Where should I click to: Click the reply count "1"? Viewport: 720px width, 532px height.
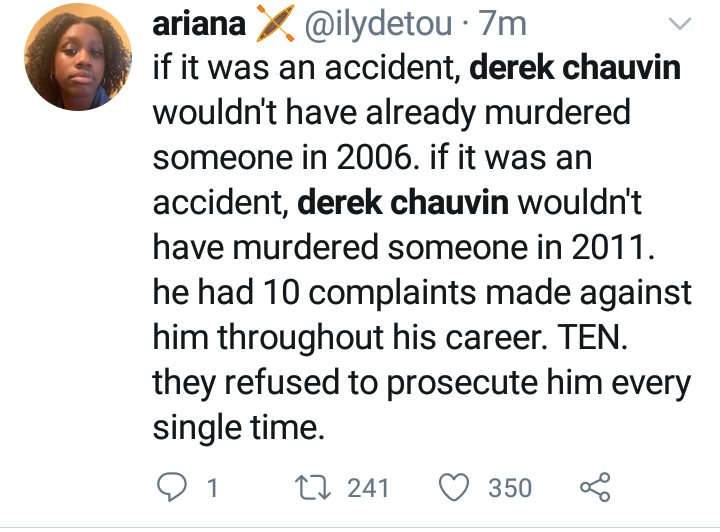click(x=212, y=488)
